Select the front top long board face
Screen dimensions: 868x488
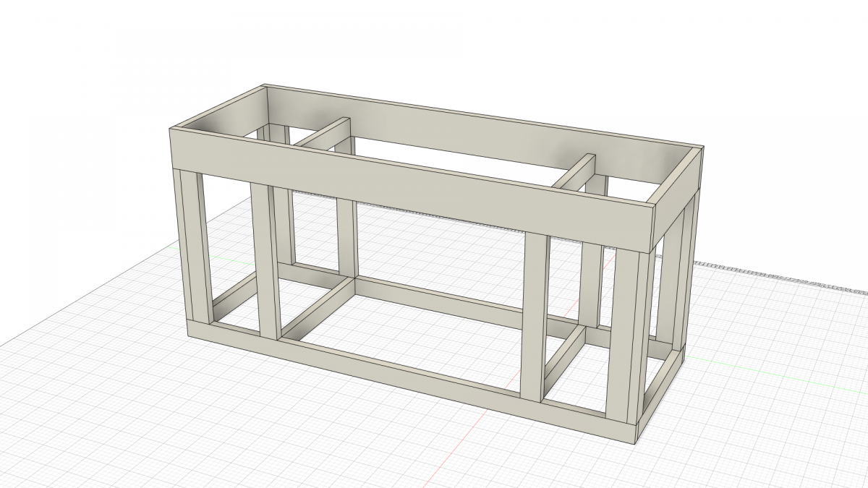[412, 189]
